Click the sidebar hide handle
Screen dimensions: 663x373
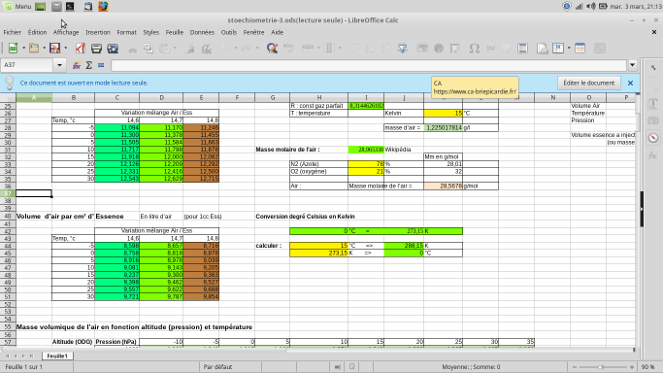point(641,209)
